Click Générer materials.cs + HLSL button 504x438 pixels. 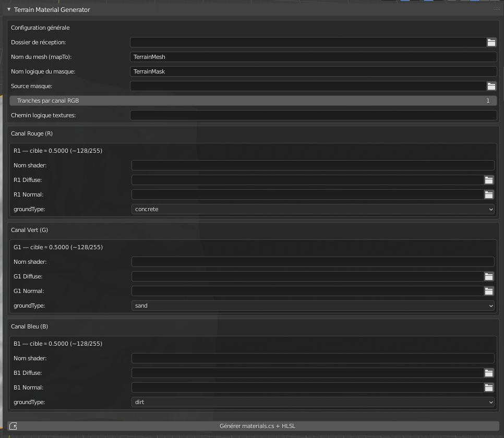coord(253,426)
